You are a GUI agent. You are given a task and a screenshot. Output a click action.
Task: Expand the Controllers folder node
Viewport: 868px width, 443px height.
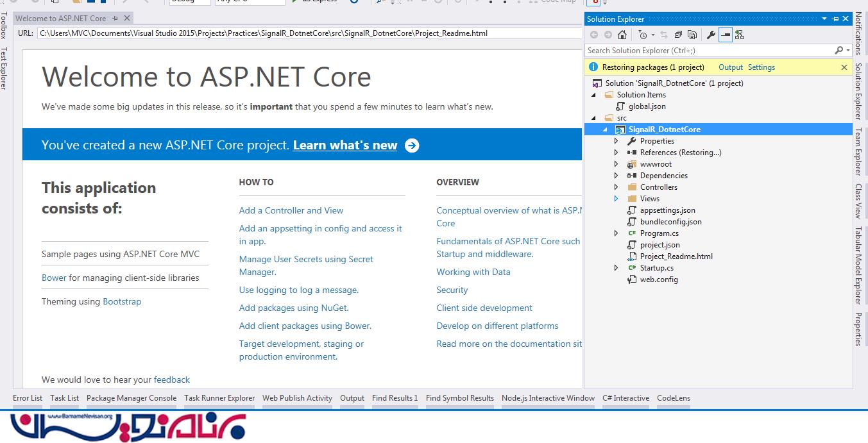(x=617, y=187)
